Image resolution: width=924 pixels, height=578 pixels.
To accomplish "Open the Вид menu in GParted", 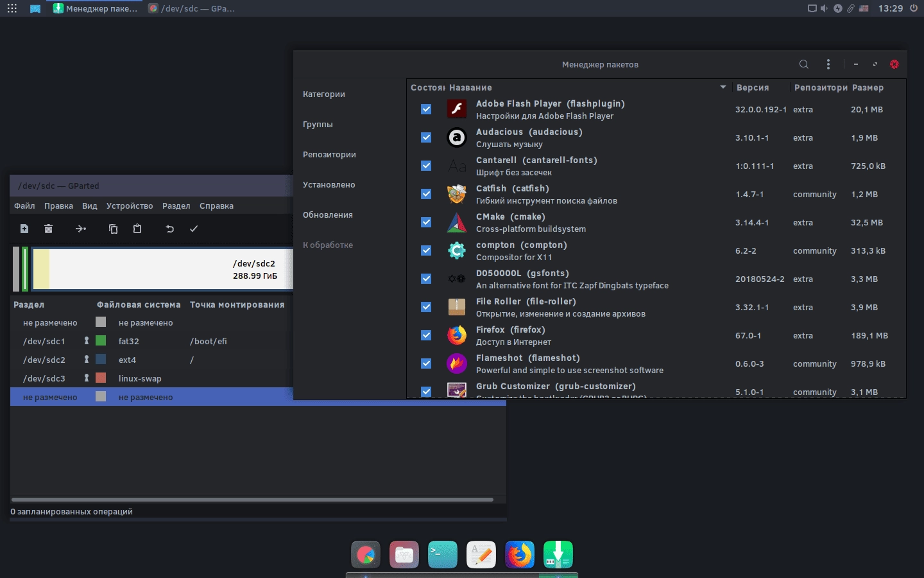I will (x=90, y=206).
